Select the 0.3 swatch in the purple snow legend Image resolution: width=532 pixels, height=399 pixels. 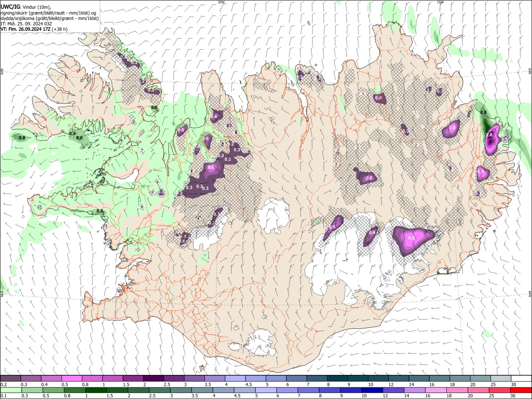31,378
